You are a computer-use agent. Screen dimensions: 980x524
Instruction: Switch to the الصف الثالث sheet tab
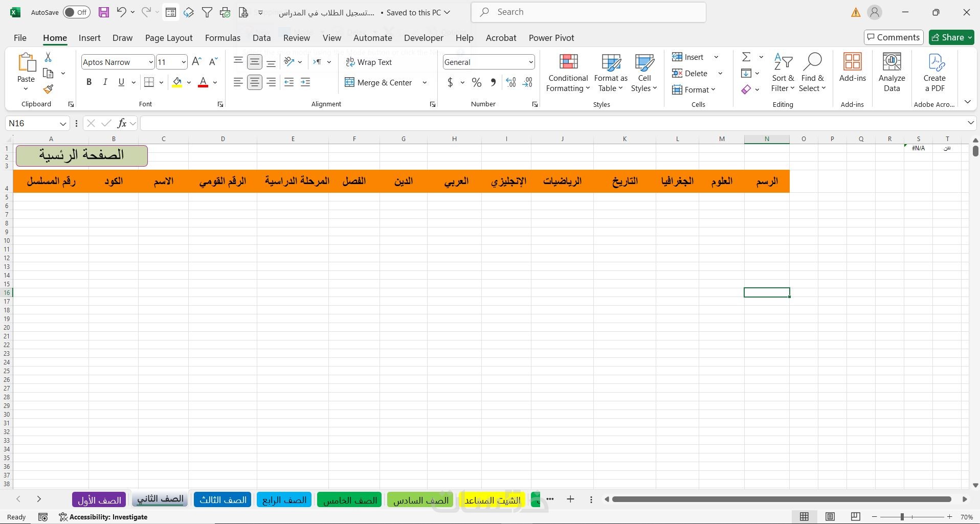[222, 499]
